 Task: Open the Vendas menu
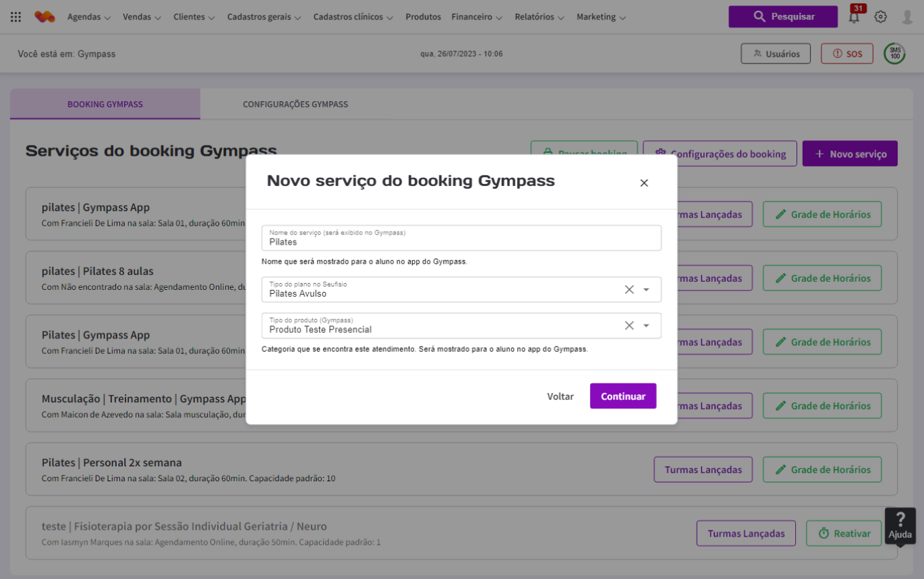[142, 17]
